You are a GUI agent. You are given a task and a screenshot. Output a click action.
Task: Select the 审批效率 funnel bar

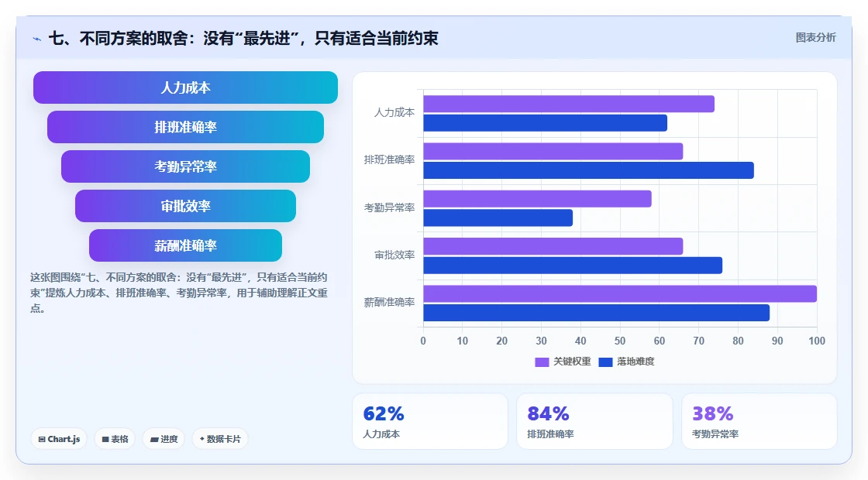point(185,206)
